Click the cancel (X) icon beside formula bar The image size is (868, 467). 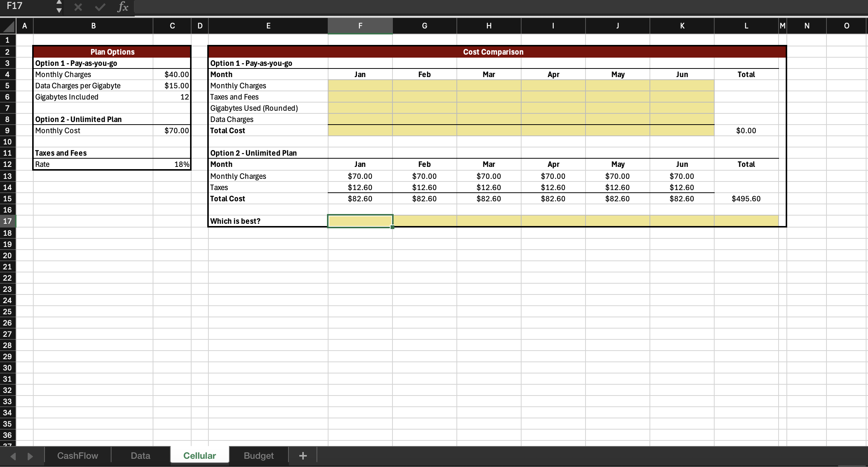[x=78, y=7]
